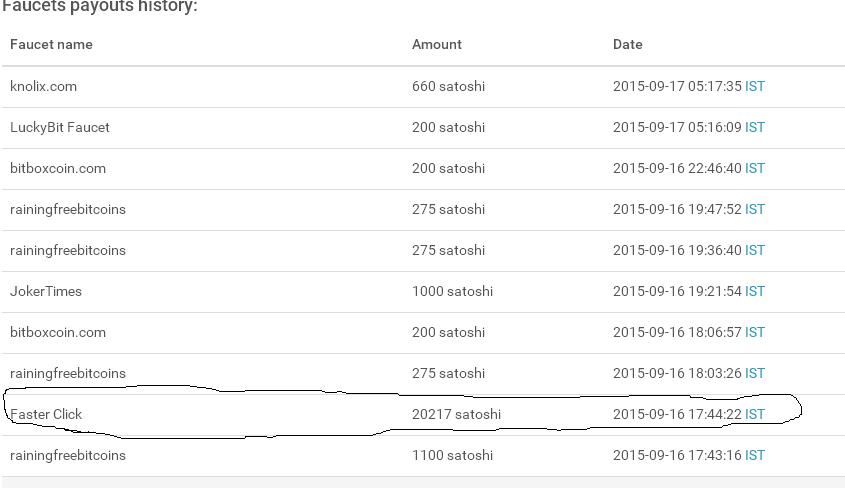Click IST link in JokerTimes row

click(x=754, y=291)
